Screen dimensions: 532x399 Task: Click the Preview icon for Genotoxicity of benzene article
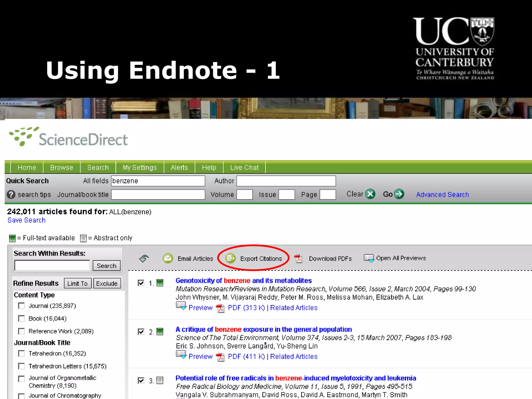pyautogui.click(x=181, y=306)
